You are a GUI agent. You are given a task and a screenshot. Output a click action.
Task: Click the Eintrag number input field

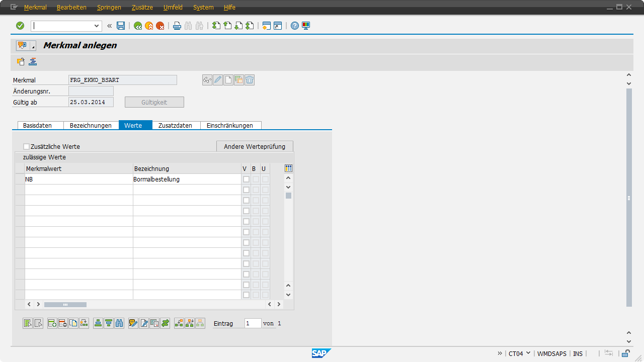tap(253, 323)
